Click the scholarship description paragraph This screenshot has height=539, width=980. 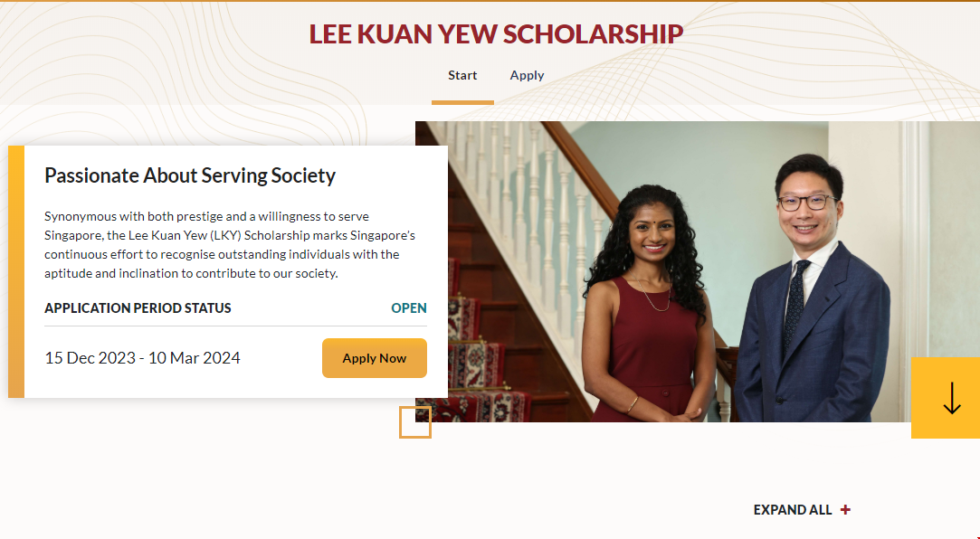(230, 244)
